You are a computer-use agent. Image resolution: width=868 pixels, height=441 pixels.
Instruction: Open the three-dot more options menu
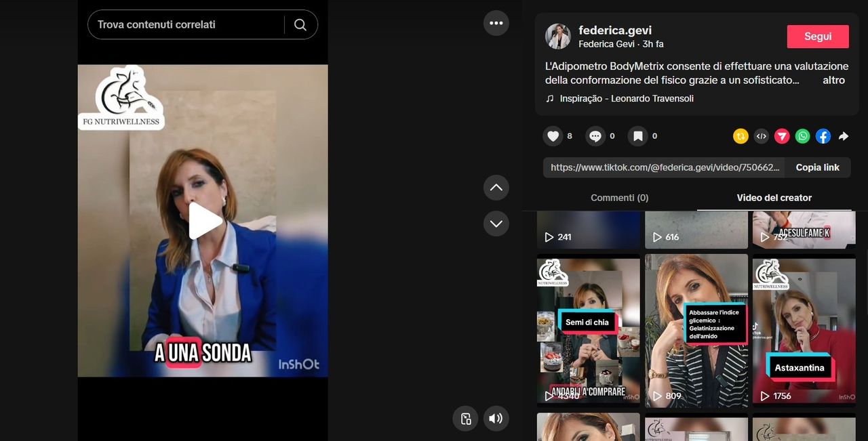496,23
